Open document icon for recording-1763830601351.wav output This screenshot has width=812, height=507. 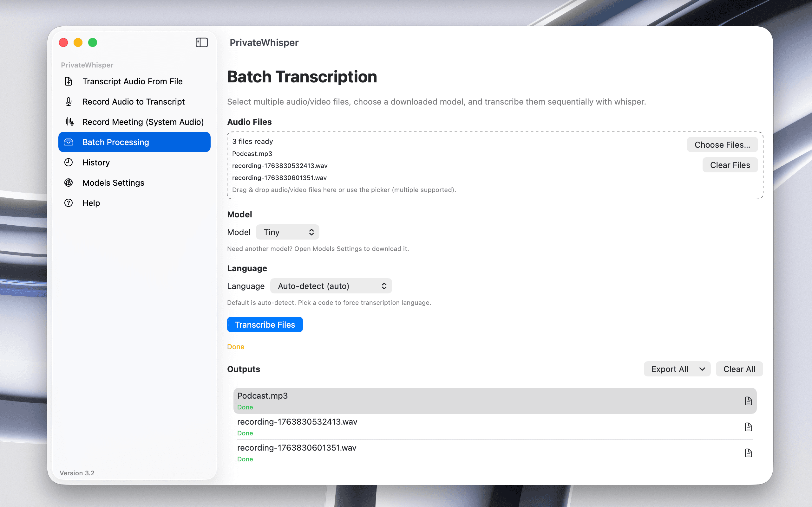point(748,453)
